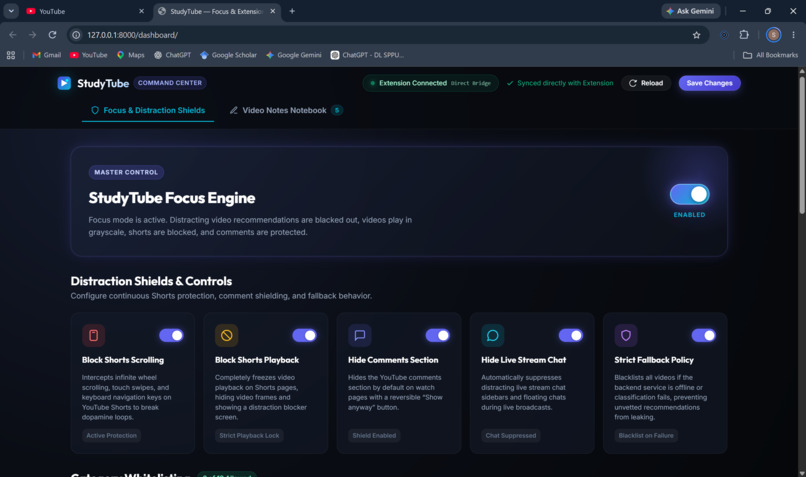Bookmark this page with the star icon
The height and width of the screenshot is (477, 806).
point(697,35)
